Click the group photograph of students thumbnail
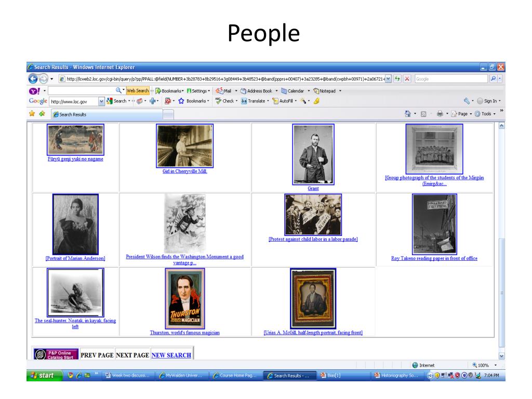Image resolution: width=532 pixels, height=399 pixels. pos(434,149)
